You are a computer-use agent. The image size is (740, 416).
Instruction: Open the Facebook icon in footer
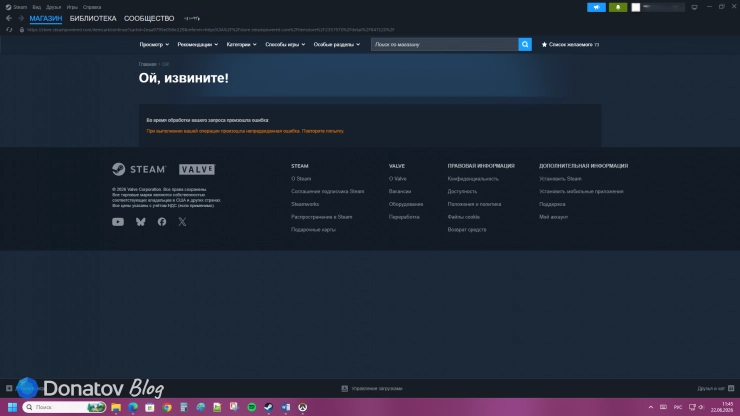162,222
